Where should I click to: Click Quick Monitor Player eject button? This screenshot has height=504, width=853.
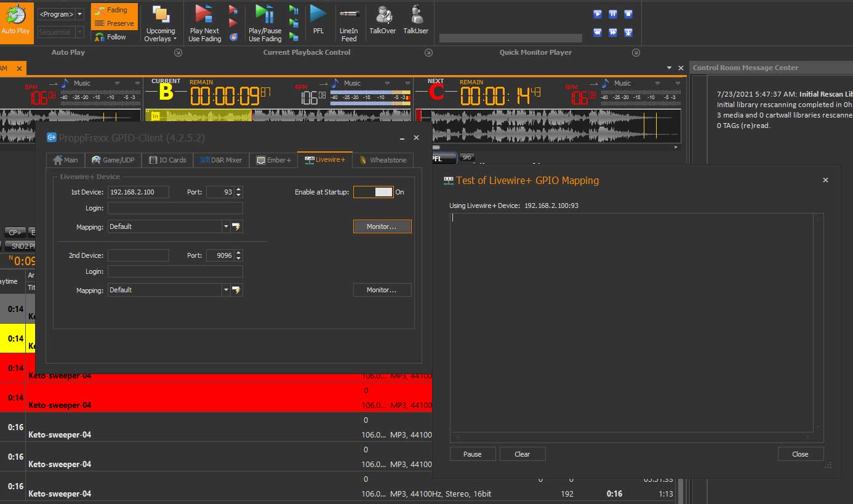click(x=628, y=33)
